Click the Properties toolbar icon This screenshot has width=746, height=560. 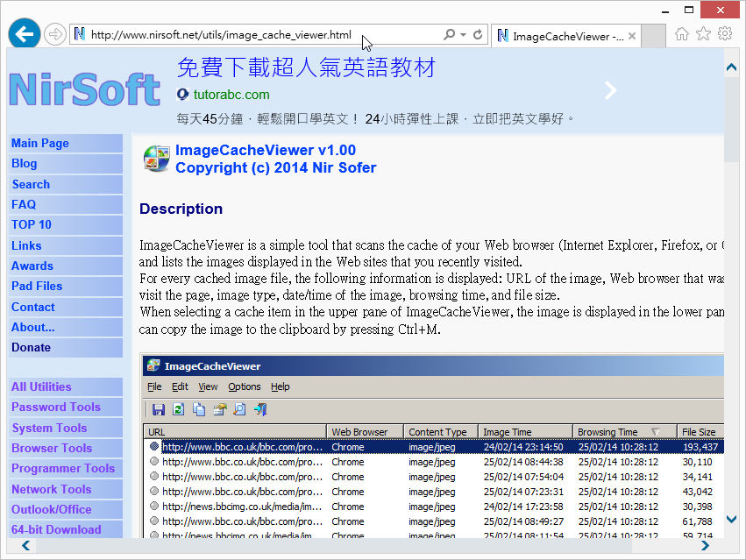coord(219,409)
